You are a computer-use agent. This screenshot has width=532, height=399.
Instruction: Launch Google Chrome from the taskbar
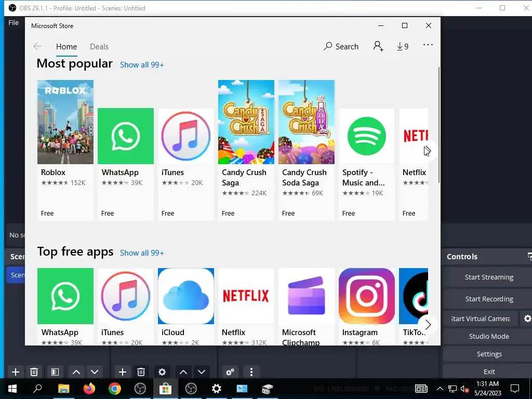[x=115, y=389]
